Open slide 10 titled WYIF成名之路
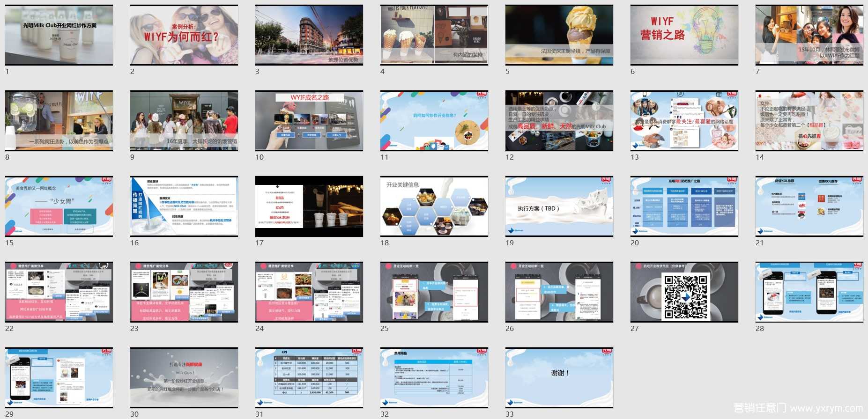The width and height of the screenshot is (868, 419). (309, 121)
